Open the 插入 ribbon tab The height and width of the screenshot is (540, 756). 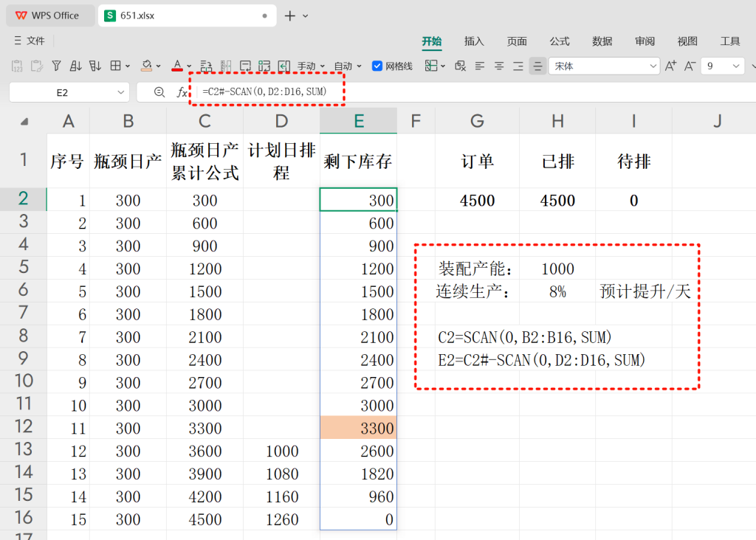474,41
